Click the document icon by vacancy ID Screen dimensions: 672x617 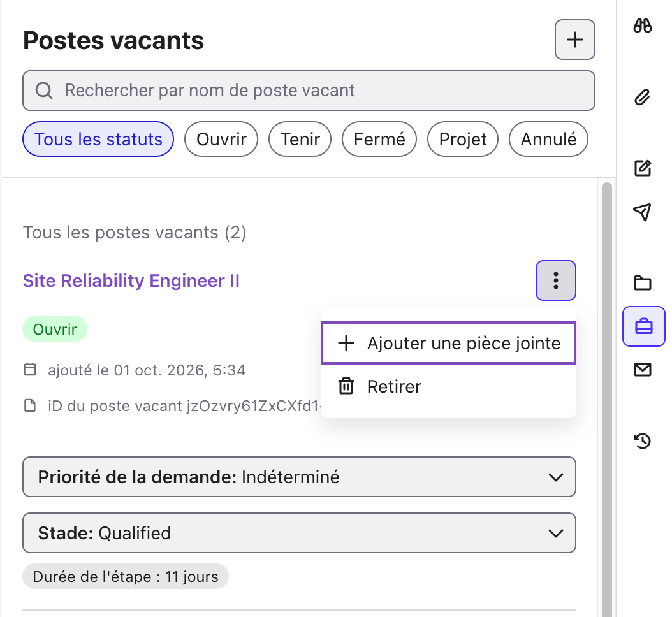(x=30, y=405)
